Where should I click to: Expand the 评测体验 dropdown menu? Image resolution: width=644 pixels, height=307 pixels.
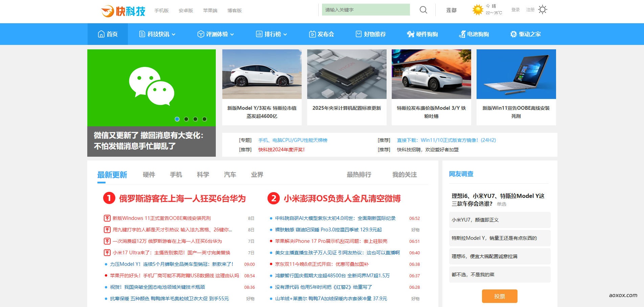click(x=232, y=34)
